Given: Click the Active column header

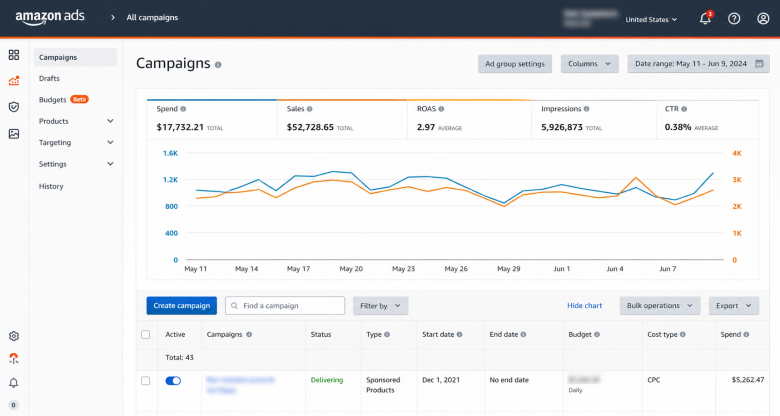Looking at the screenshot, I should (x=175, y=334).
